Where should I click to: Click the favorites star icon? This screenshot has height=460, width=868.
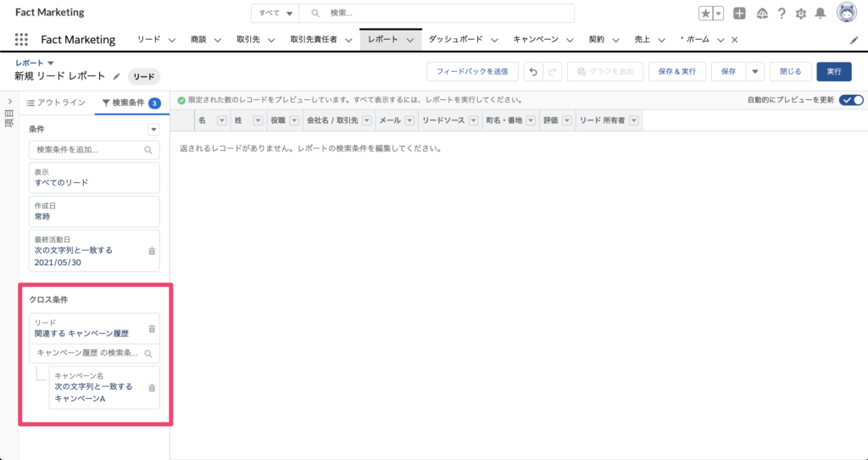706,14
